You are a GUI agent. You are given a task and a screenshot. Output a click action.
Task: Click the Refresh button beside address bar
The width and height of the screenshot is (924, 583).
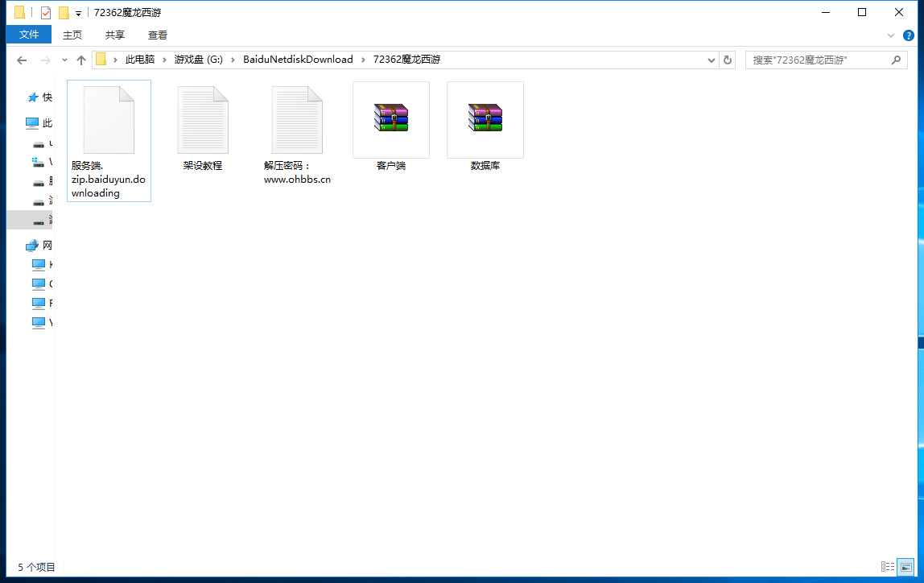pos(728,60)
